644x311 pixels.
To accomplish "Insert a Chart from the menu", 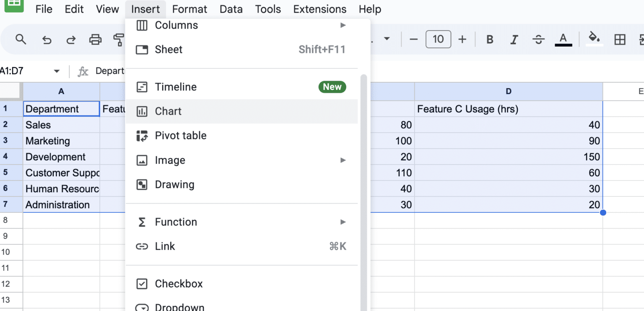I will coord(168,111).
